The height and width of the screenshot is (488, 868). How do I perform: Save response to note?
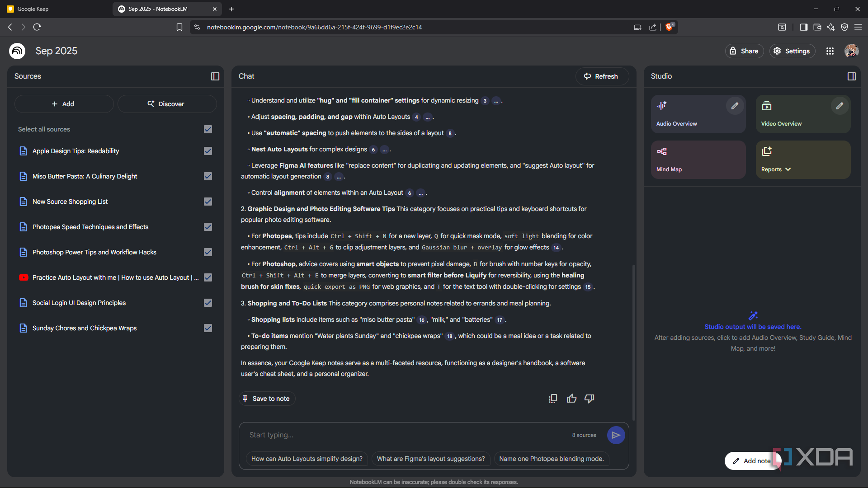(x=267, y=399)
